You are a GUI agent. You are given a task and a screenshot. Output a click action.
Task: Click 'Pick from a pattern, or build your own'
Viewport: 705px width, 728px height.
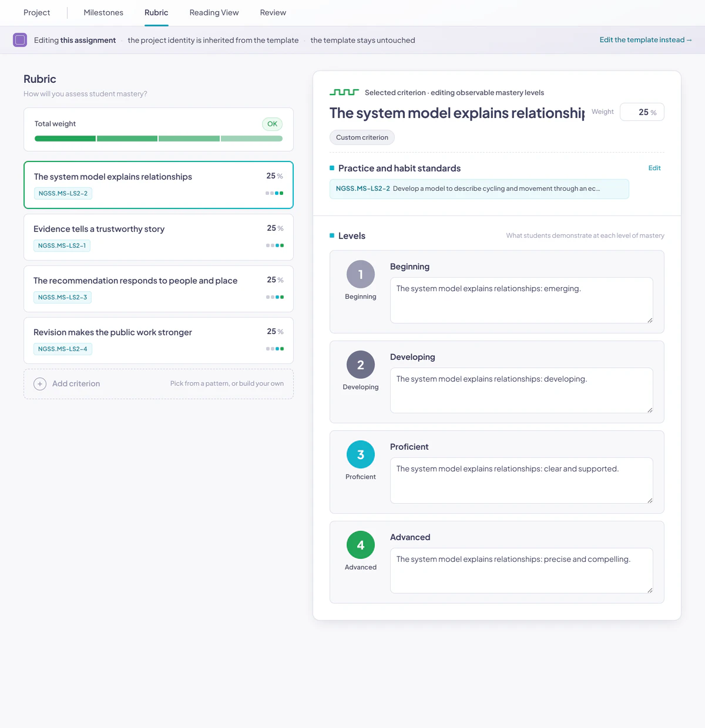(x=227, y=384)
